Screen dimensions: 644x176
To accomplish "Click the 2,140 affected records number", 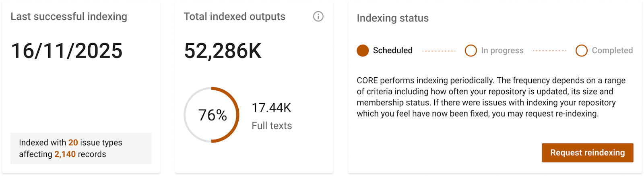I will pyautogui.click(x=65, y=154).
